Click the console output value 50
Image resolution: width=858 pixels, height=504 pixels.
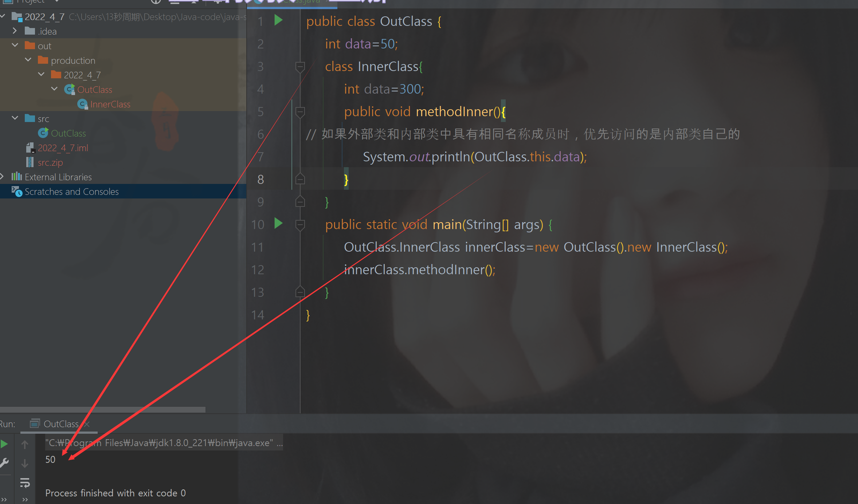(50, 460)
